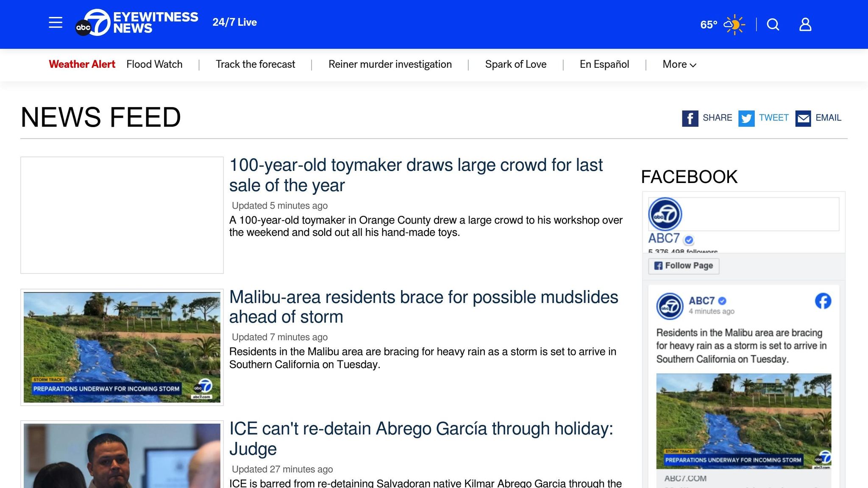The width and height of the screenshot is (868, 488).
Task: Click the Follow Page button
Action: coord(683,266)
